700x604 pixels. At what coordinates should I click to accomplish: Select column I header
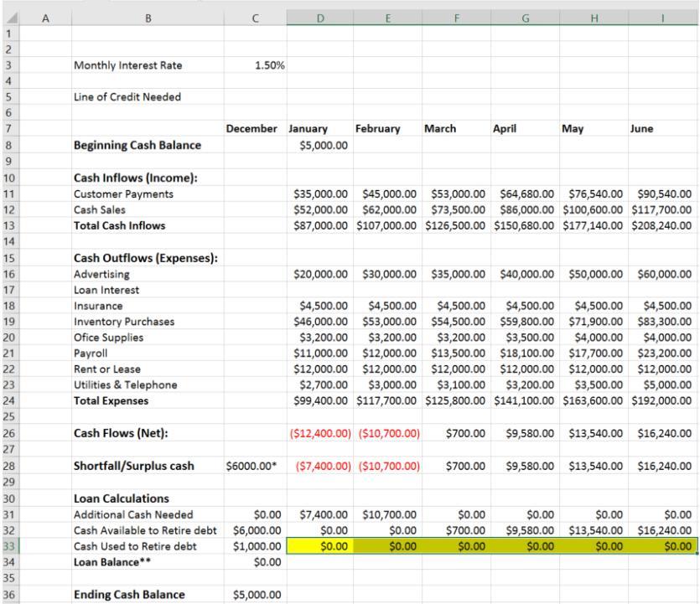coord(664,7)
